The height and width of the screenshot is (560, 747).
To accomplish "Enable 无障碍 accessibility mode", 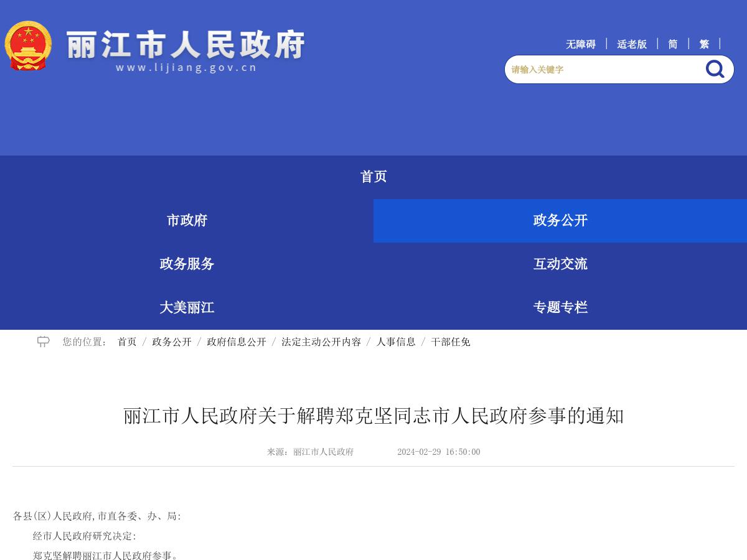I will click(x=580, y=44).
